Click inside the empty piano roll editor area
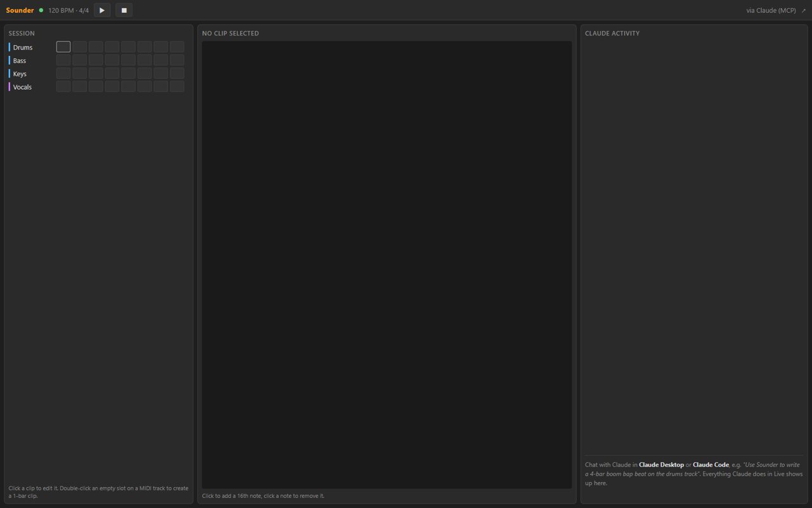This screenshot has width=812, height=508. (x=387, y=265)
